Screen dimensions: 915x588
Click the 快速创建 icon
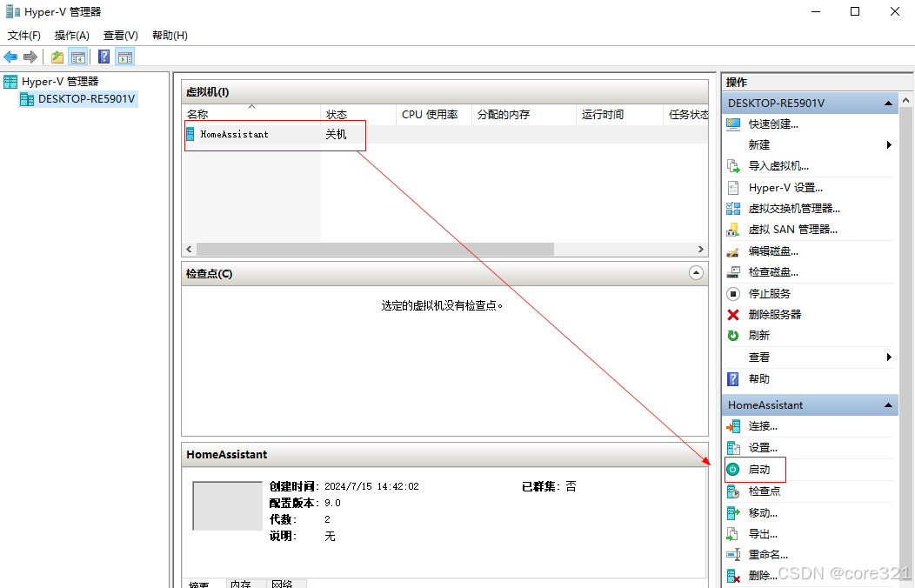pos(733,124)
